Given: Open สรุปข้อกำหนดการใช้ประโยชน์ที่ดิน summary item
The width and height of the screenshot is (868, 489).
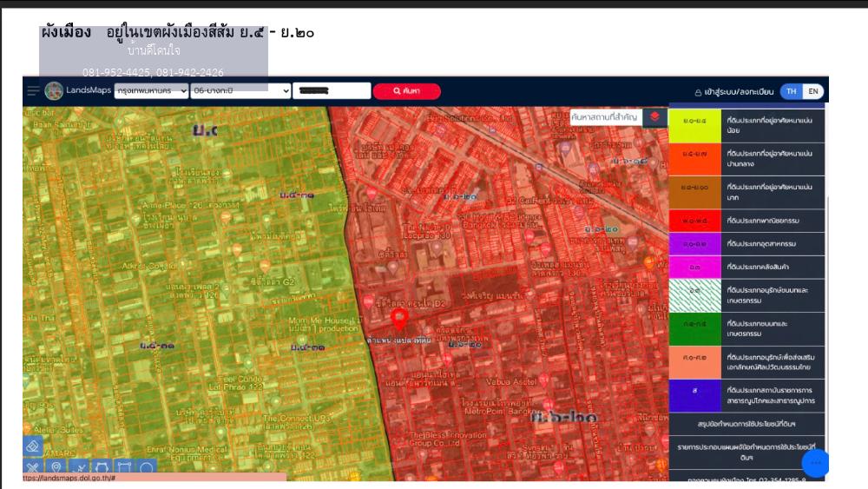Looking at the screenshot, I should point(746,424).
